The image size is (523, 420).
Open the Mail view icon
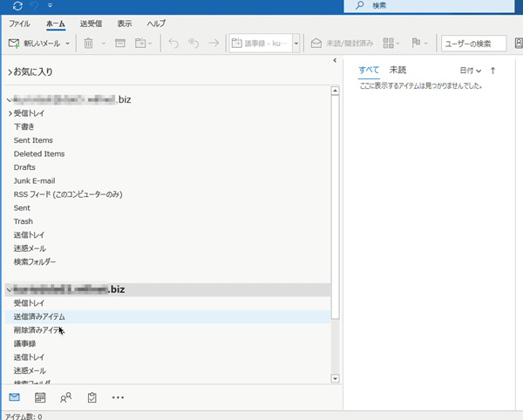point(14,397)
